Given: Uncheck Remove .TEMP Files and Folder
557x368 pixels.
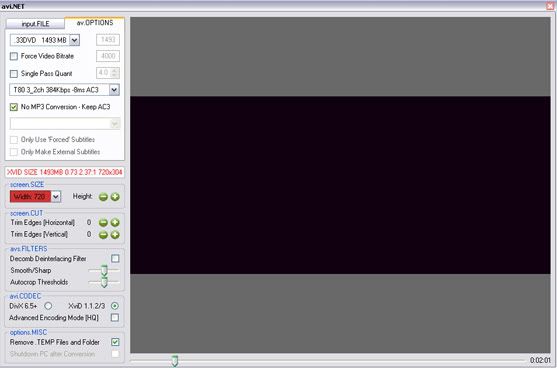Looking at the screenshot, I should pos(115,342).
